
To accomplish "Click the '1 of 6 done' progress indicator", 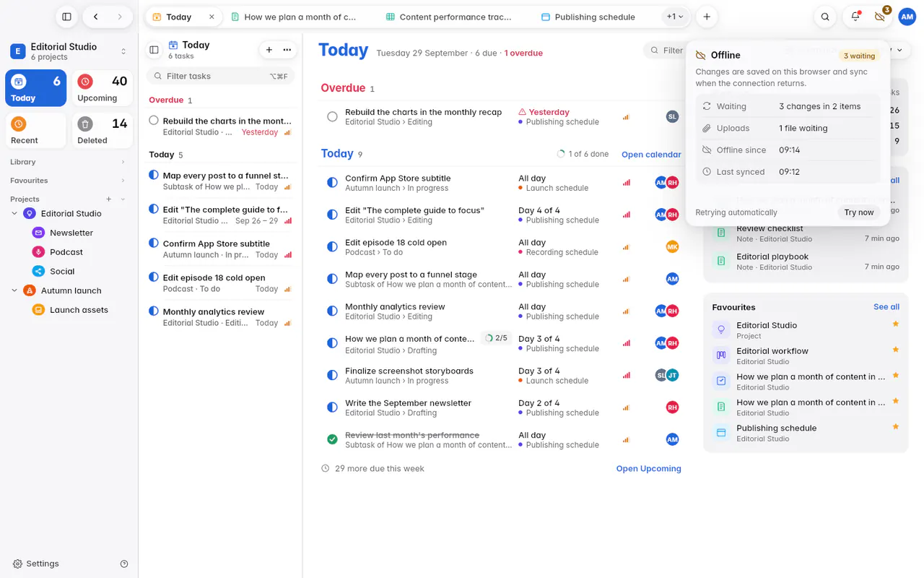I will (583, 155).
